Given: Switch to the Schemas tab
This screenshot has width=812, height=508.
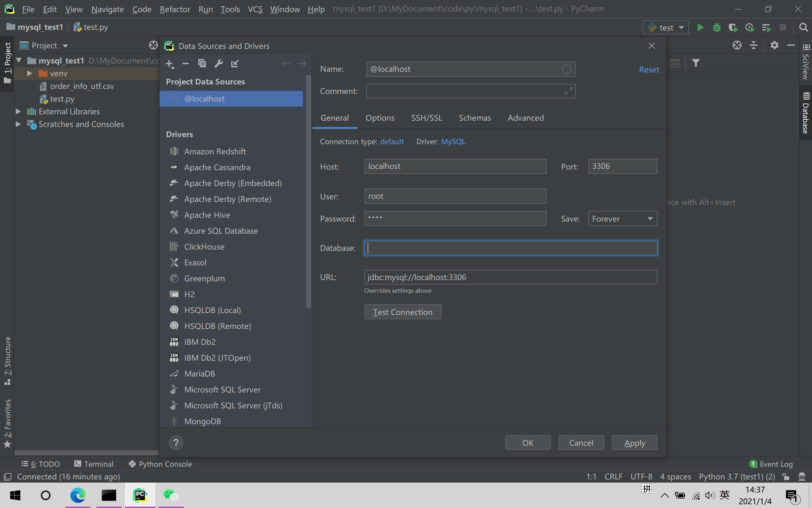Looking at the screenshot, I should pyautogui.click(x=475, y=118).
